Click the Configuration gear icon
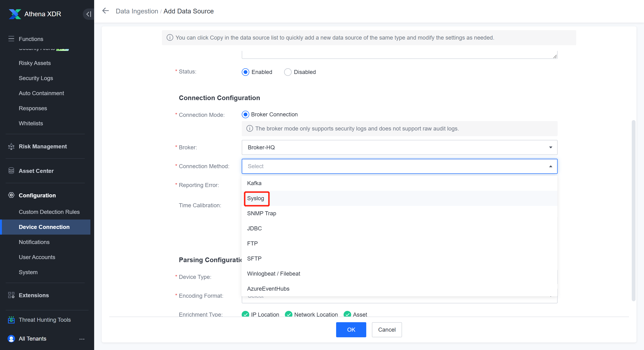 click(x=11, y=195)
